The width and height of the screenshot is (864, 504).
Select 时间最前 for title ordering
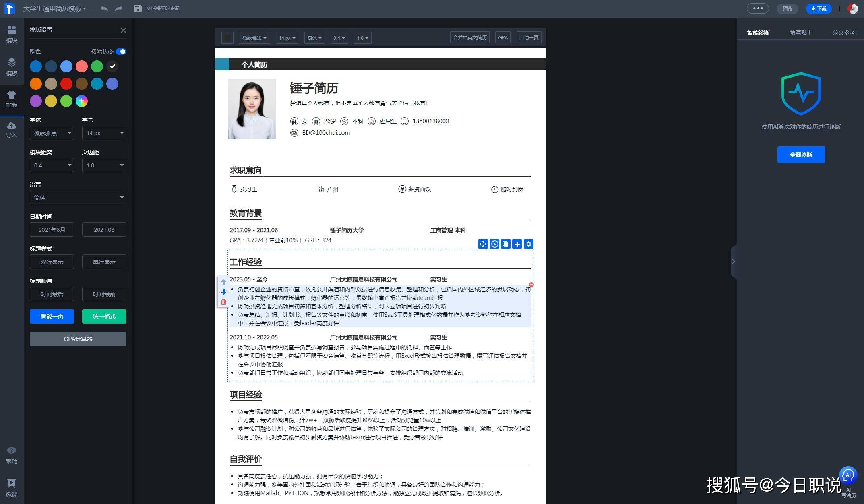[x=104, y=294]
